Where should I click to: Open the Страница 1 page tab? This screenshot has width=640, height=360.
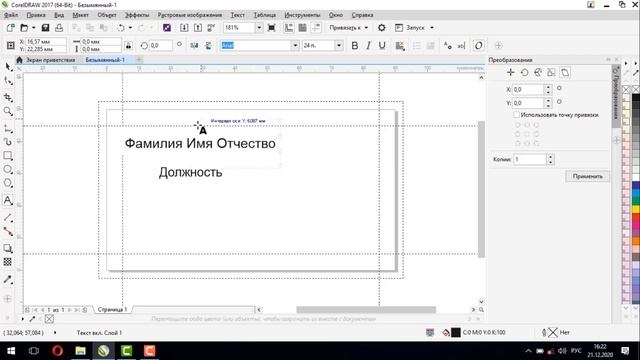click(x=112, y=309)
